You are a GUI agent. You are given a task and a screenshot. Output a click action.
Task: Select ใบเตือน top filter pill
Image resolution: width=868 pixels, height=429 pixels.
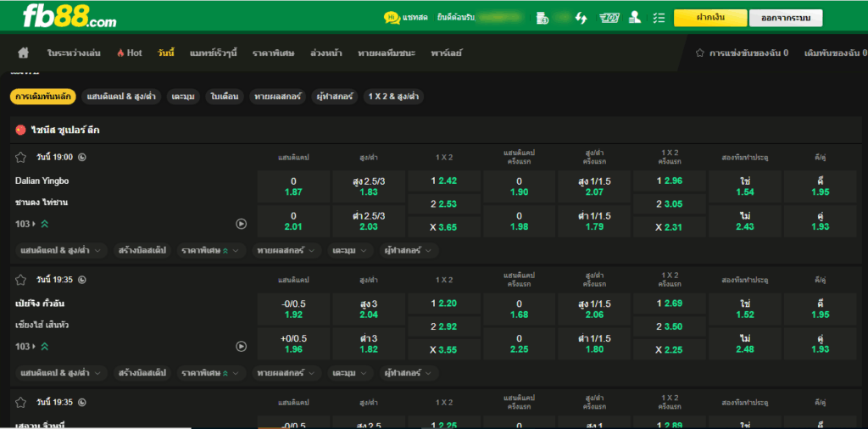coord(225,97)
